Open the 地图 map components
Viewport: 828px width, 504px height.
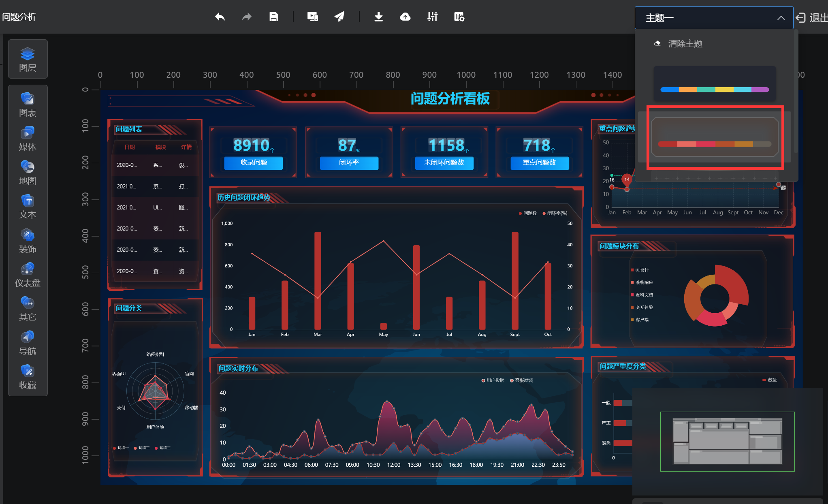click(x=28, y=173)
